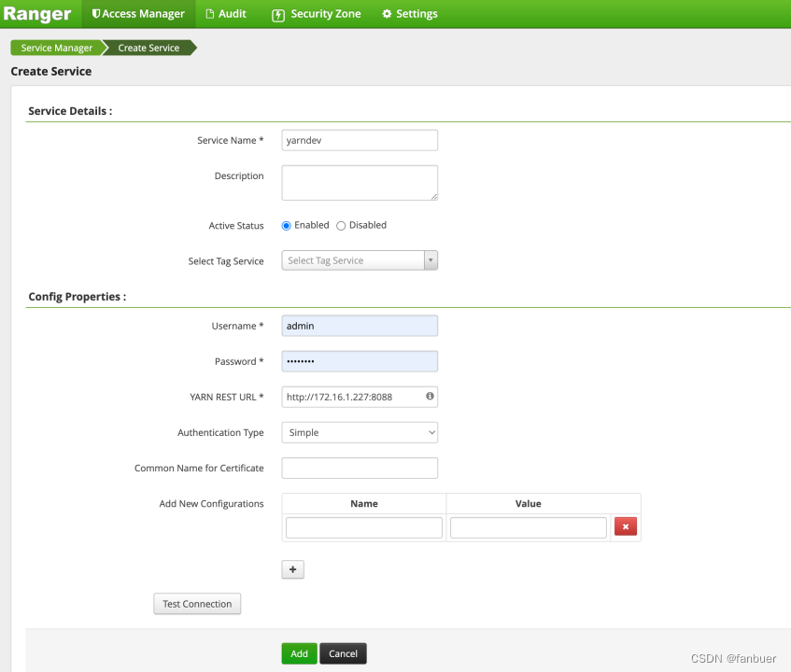Click the Ranger logo
The image size is (791, 672).
point(36,14)
